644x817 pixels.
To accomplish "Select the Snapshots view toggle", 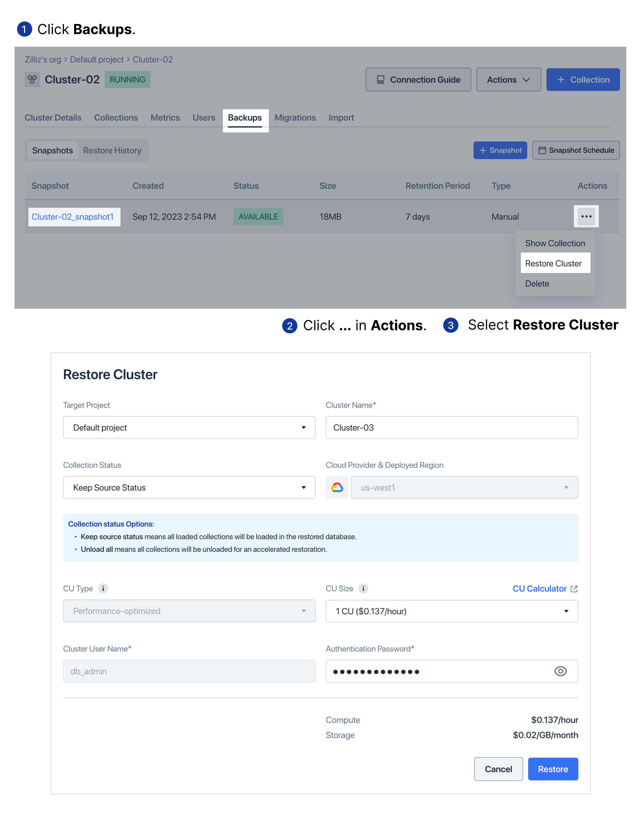I will tap(52, 150).
